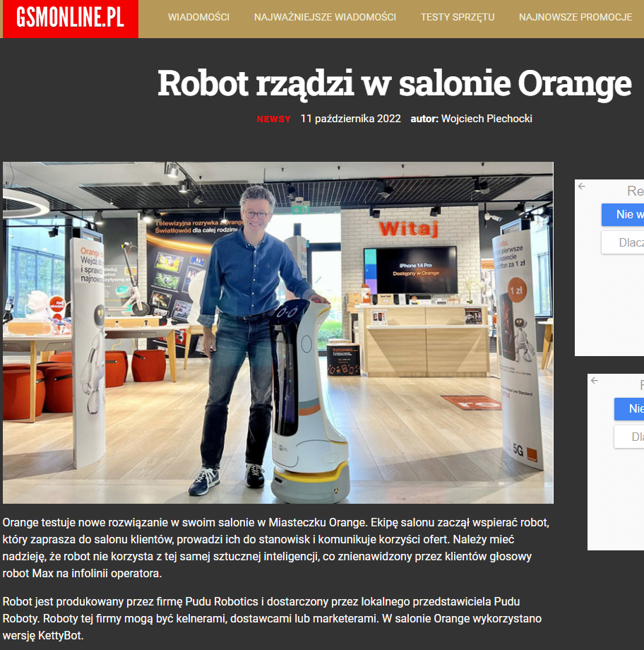Open NAJWAŻNIEJSZE WIADOMOŚCI section

coord(325,18)
